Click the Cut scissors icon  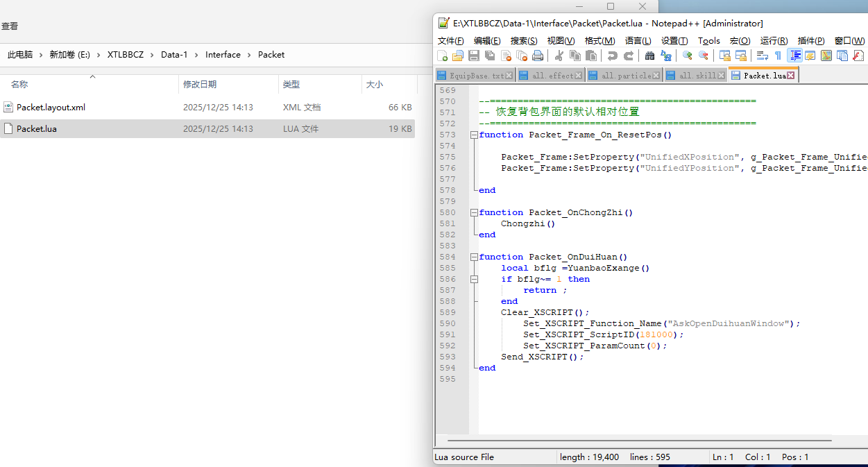coord(559,56)
